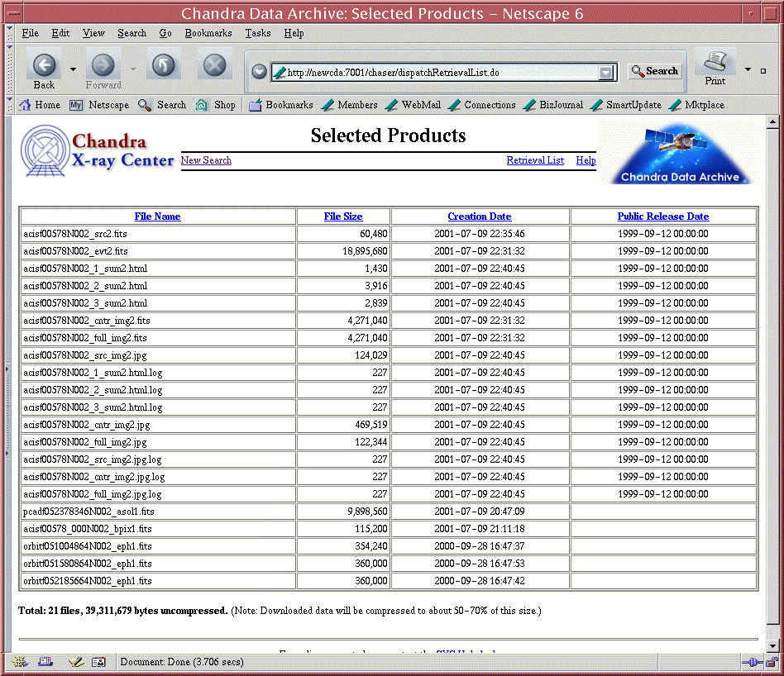Click the Stop loading icon

coord(215,65)
